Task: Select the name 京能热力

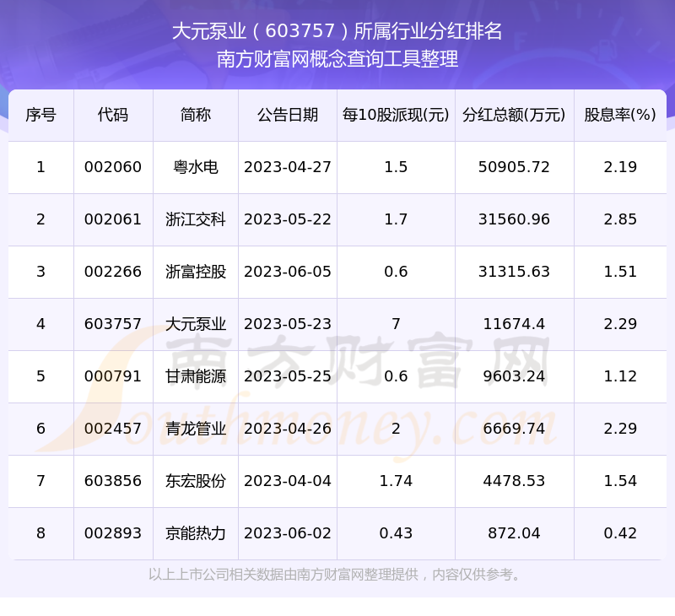Action: point(196,533)
